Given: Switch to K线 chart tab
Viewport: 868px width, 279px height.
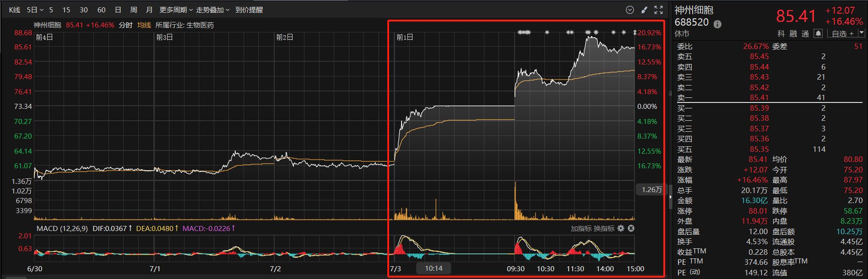Looking at the screenshot, I should (x=14, y=10).
